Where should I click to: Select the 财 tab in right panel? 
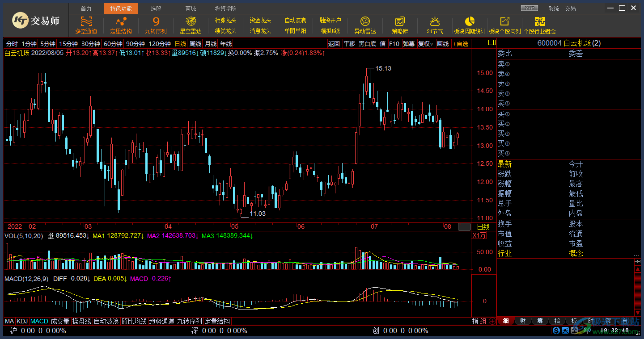click(x=523, y=321)
